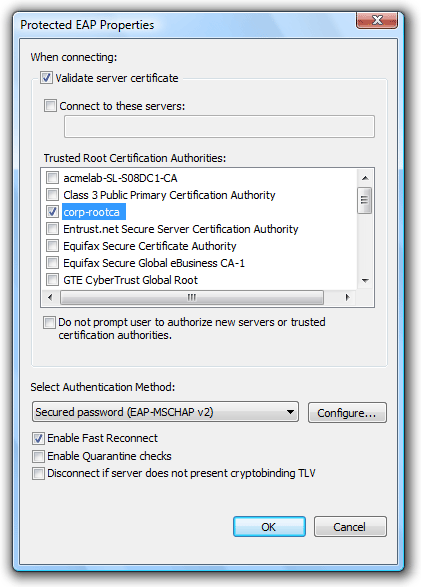421x587 pixels.
Task: Check Equifax Secure Certificate Authority box
Action: (52, 246)
